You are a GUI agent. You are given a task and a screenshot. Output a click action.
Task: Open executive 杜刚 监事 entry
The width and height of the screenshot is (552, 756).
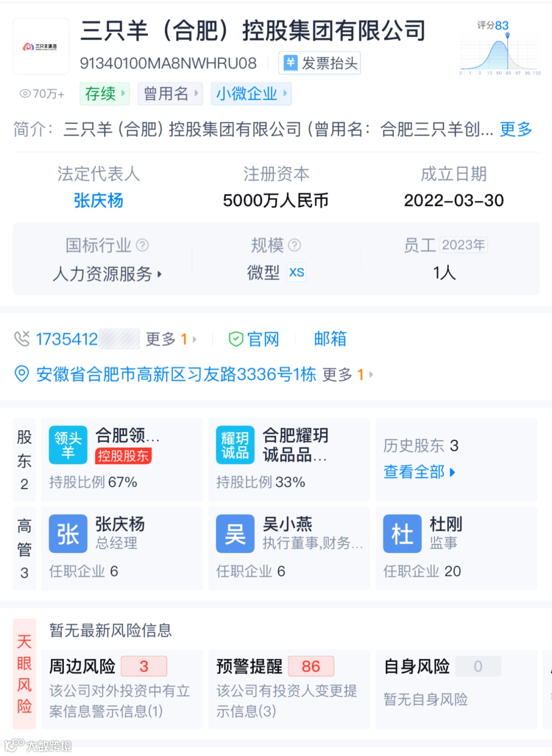pos(456,548)
